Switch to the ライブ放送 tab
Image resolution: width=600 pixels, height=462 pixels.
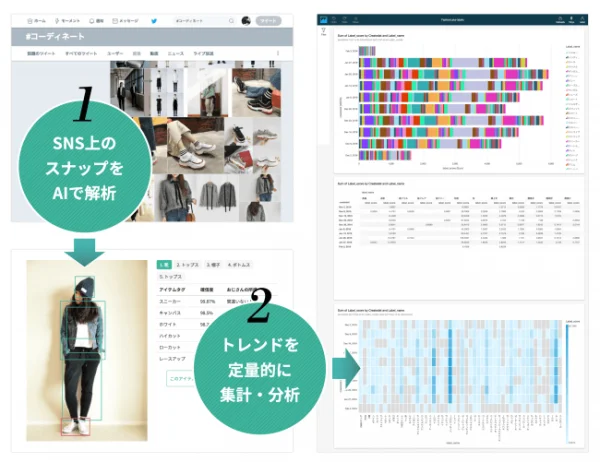(x=203, y=54)
